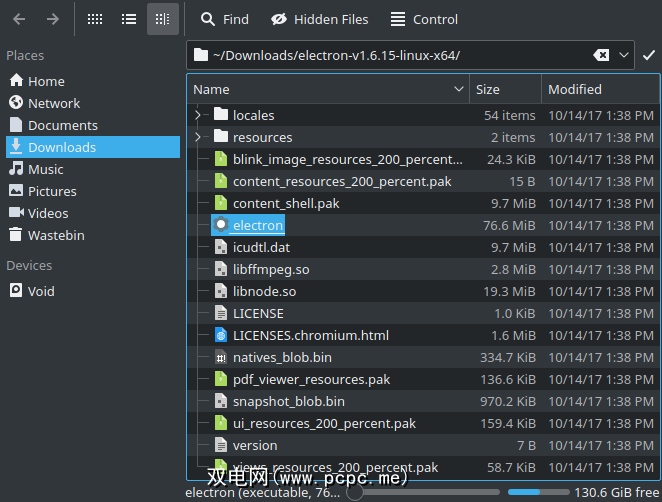The height and width of the screenshot is (502, 662).
Task: Open Network in Places panel
Action: coord(93,103)
